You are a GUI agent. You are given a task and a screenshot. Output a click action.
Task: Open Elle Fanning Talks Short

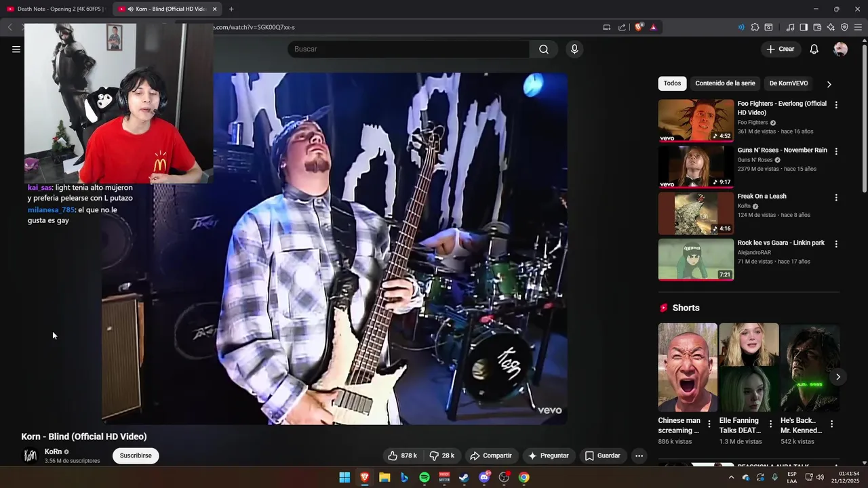pyautogui.click(x=749, y=367)
